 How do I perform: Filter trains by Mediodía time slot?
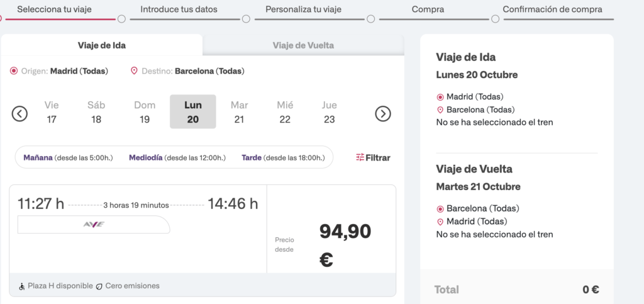point(177,157)
